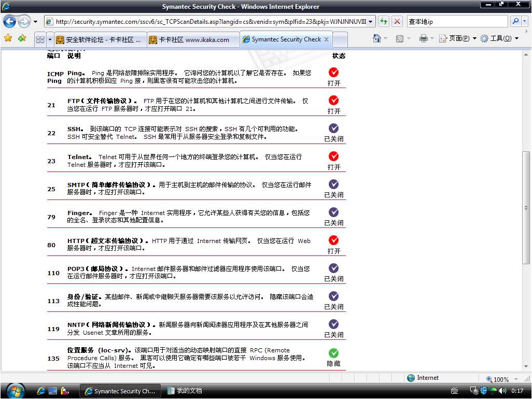Close the Symantec Security Check tab
This screenshot has width=532, height=399.
(x=326, y=39)
